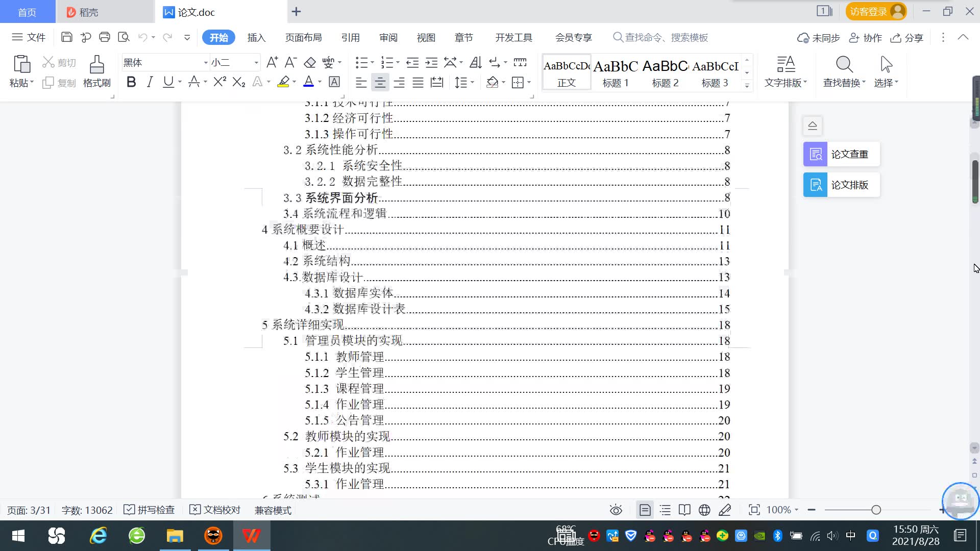Click the zoom slider handle

[876, 510]
